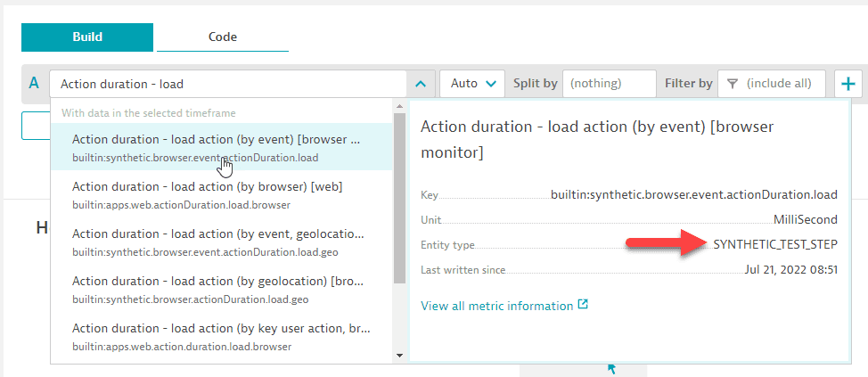Image resolution: width=868 pixels, height=377 pixels.
Task: Click the plus icon to add metric
Action: point(848,84)
